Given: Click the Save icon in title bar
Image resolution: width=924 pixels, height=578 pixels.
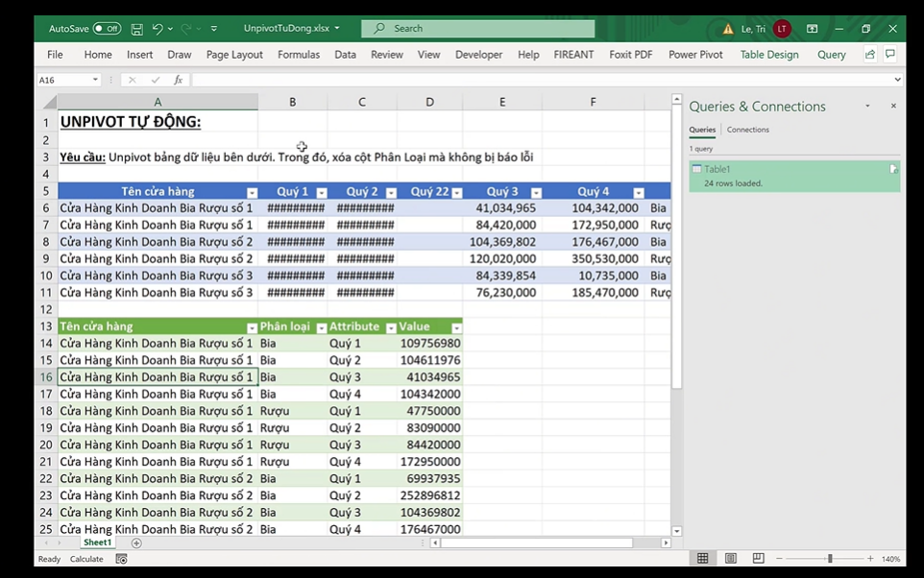Looking at the screenshot, I should pyautogui.click(x=137, y=29).
